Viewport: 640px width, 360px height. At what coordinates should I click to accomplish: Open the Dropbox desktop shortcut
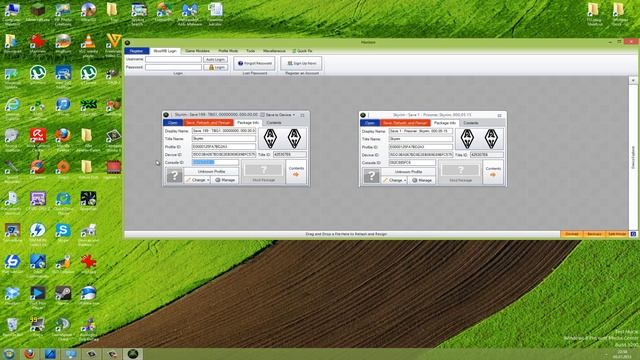(12, 296)
